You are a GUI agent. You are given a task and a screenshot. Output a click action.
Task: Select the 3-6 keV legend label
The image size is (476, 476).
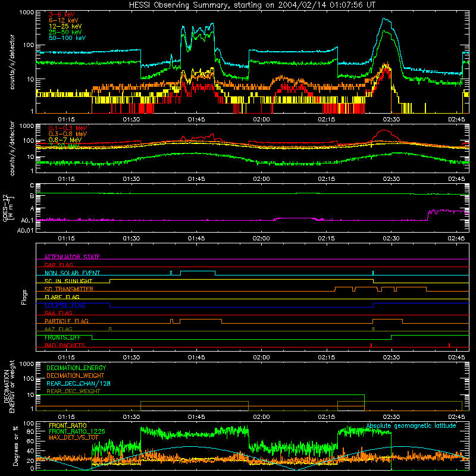click(x=61, y=14)
